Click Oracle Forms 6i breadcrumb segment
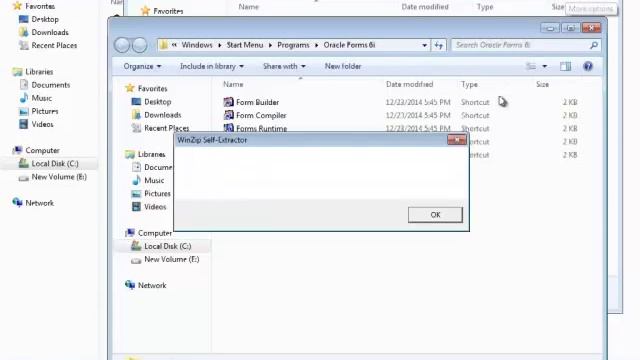640x360 pixels. coord(349,45)
